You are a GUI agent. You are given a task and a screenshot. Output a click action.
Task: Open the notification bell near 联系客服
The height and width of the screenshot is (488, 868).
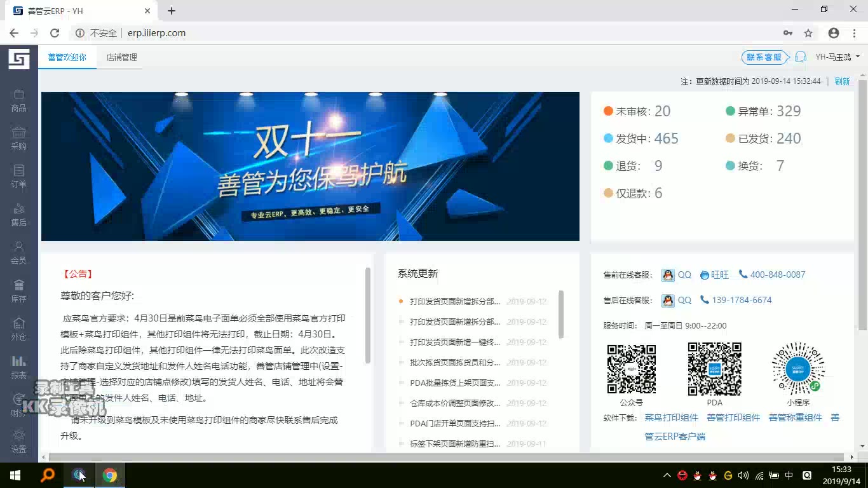(801, 57)
